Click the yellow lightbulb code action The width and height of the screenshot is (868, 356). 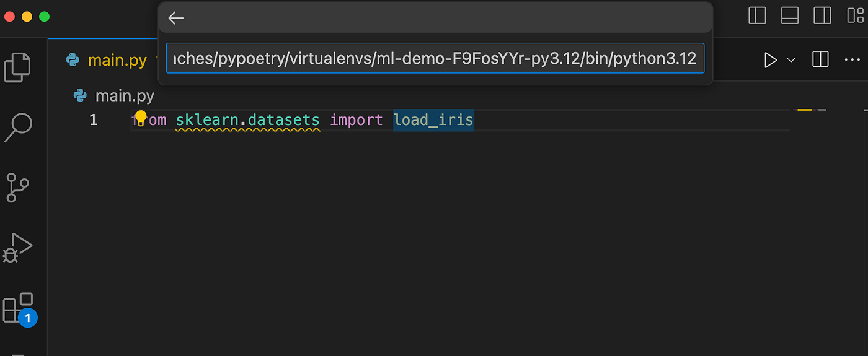[141, 118]
